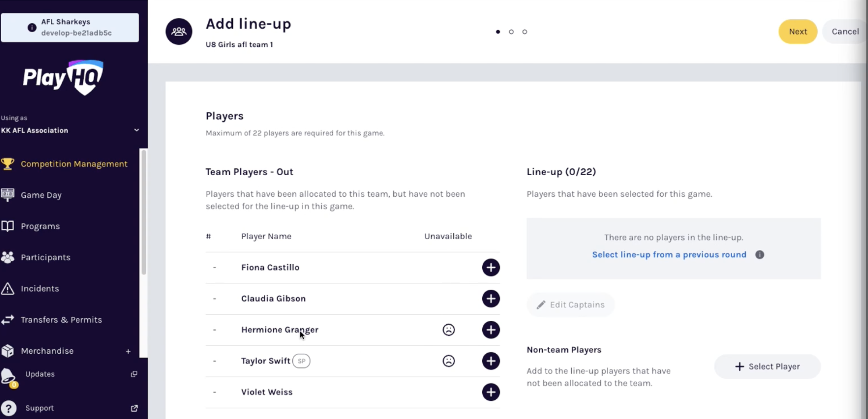The image size is (868, 419).
Task: Click the Select Player button
Action: click(767, 367)
